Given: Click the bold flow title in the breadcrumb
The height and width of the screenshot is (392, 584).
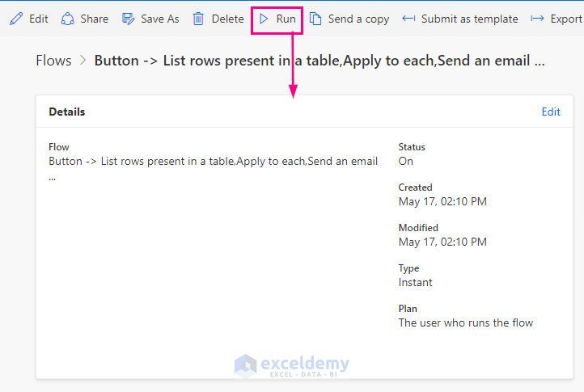Looking at the screenshot, I should click(x=319, y=61).
